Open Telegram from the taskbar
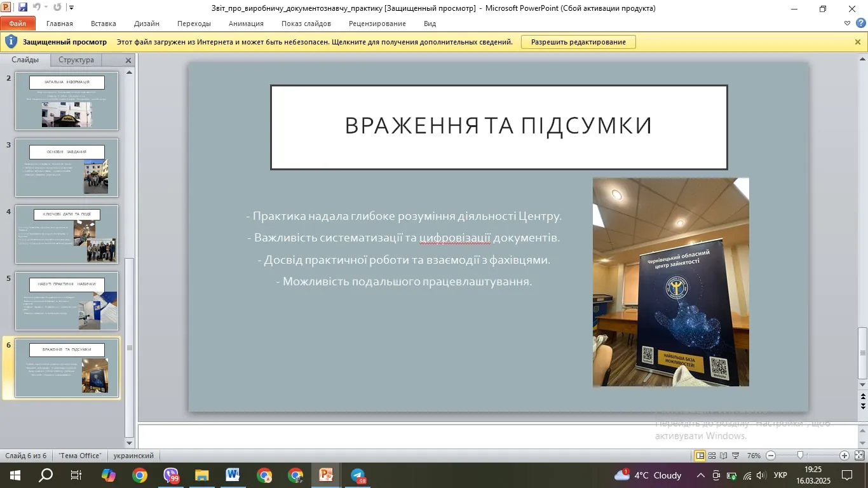The image size is (868, 488). (358, 475)
